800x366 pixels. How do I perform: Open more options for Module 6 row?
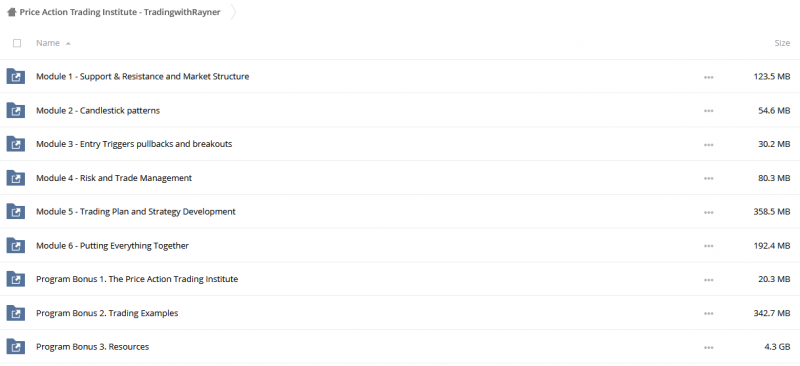point(708,247)
